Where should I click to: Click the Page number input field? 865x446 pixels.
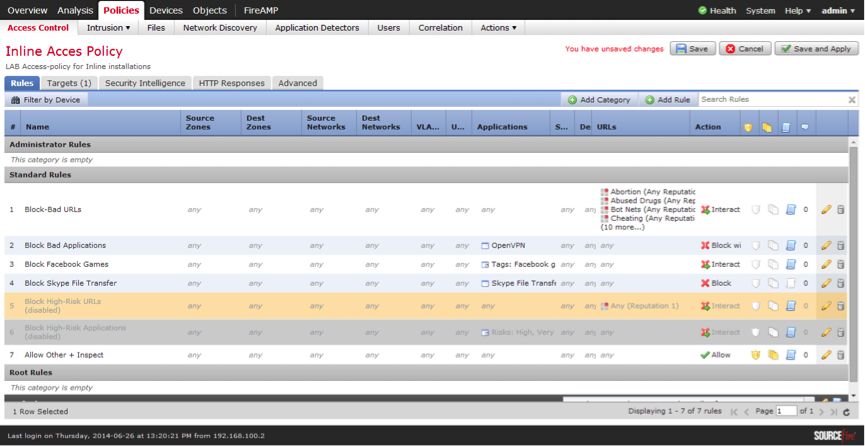tap(787, 411)
